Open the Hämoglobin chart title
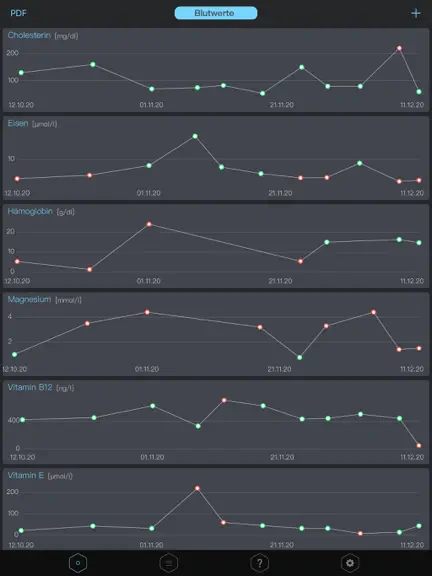 [30, 211]
